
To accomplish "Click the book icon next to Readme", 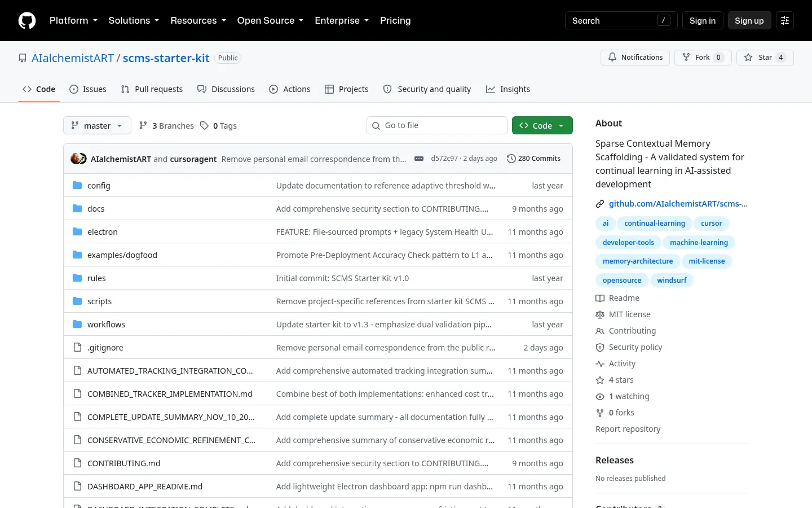I will (x=600, y=298).
